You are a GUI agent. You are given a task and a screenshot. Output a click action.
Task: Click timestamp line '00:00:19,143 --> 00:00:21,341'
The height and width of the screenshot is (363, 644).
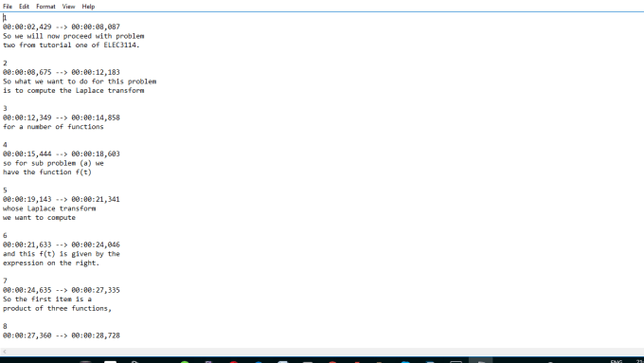point(62,199)
